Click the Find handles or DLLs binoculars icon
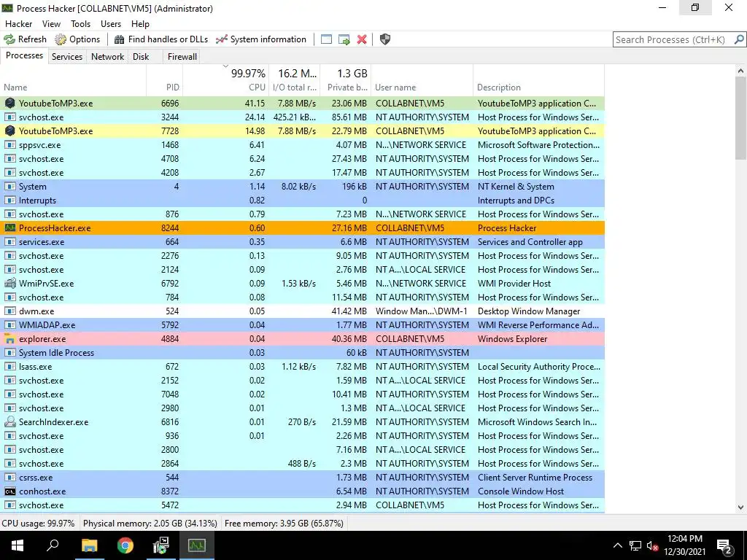Image resolution: width=747 pixels, height=560 pixels. 119,39
